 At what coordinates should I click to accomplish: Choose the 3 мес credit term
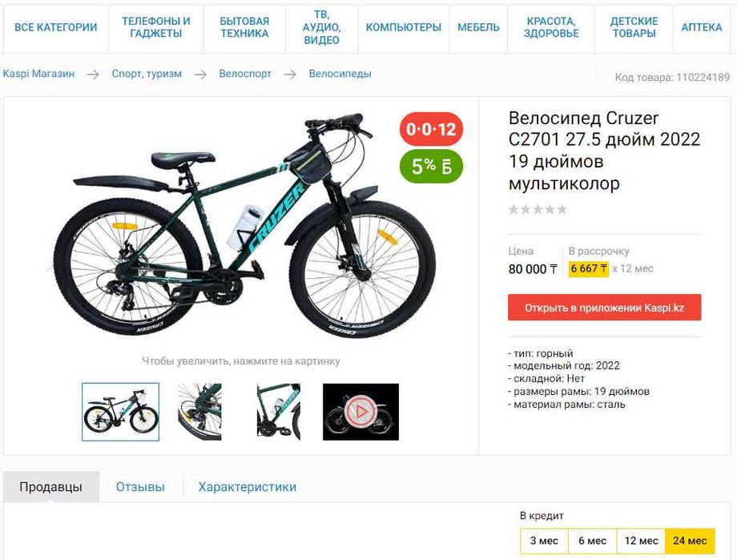[544, 541]
